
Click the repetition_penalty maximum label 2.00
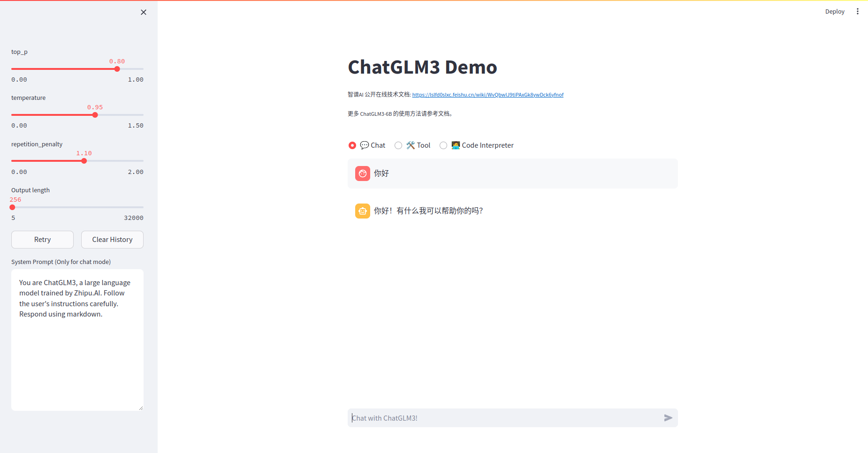(x=136, y=172)
